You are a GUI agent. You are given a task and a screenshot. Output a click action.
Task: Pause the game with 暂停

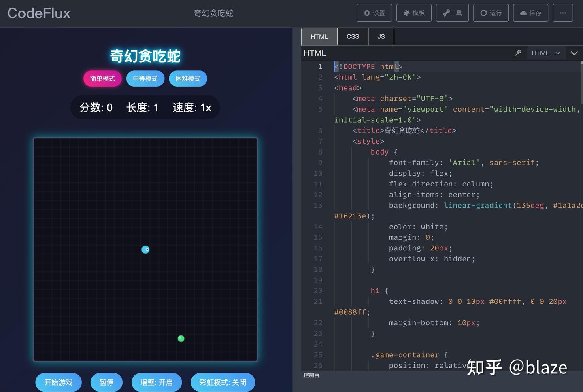point(106,382)
